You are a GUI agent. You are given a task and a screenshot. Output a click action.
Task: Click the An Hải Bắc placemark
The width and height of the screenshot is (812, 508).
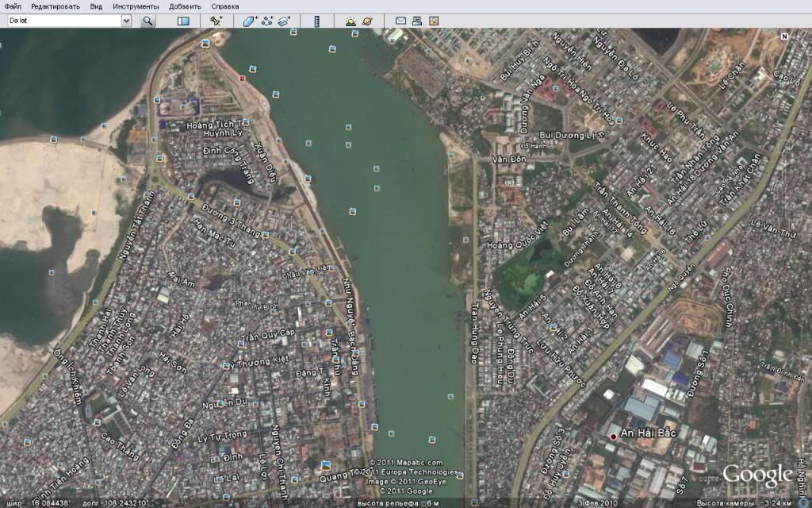tap(613, 437)
